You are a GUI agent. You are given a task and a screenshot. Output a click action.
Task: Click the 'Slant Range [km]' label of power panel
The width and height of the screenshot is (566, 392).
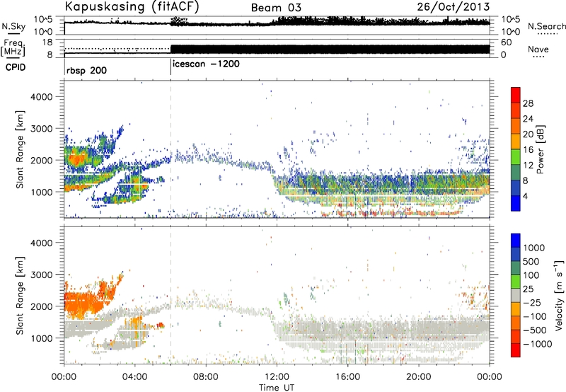click(21, 150)
